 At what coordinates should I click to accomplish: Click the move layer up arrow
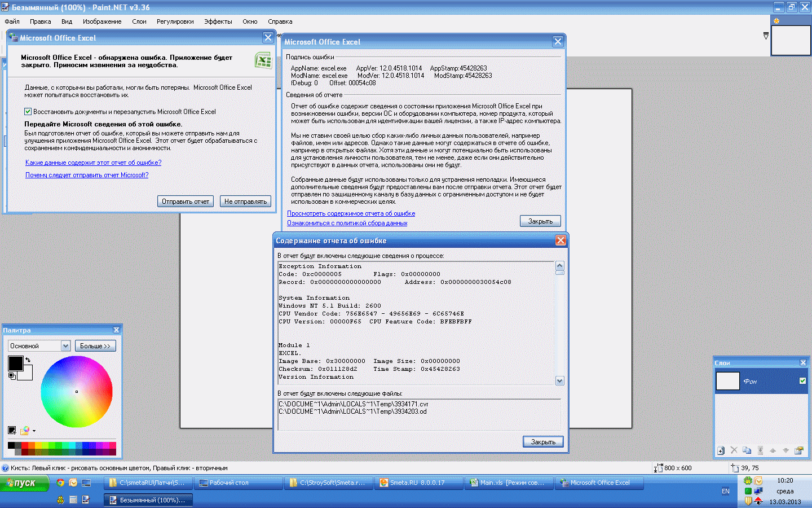coord(773,450)
